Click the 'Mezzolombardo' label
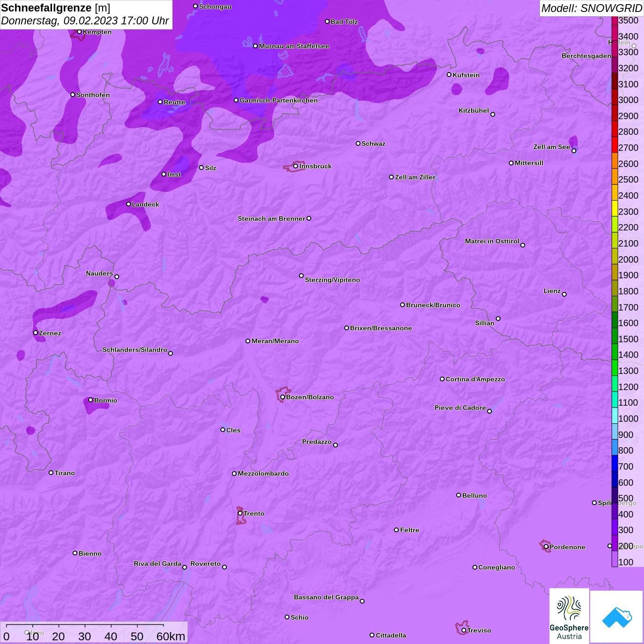 264,473
